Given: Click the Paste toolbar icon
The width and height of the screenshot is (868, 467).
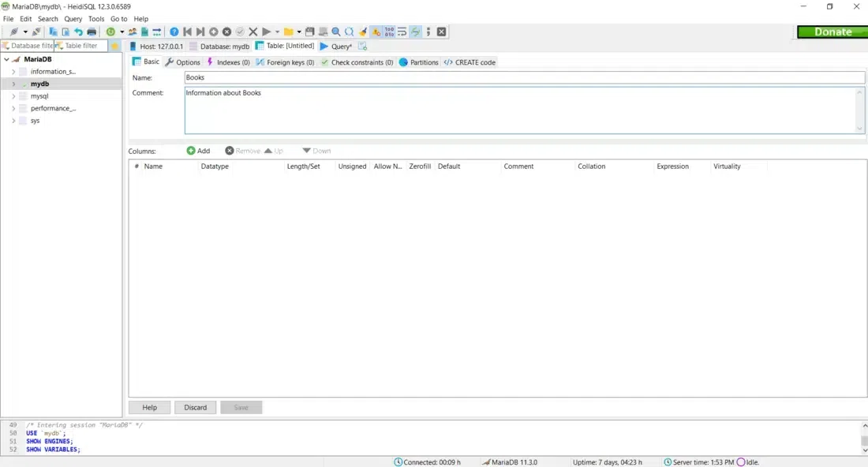Looking at the screenshot, I should pyautogui.click(x=65, y=32).
